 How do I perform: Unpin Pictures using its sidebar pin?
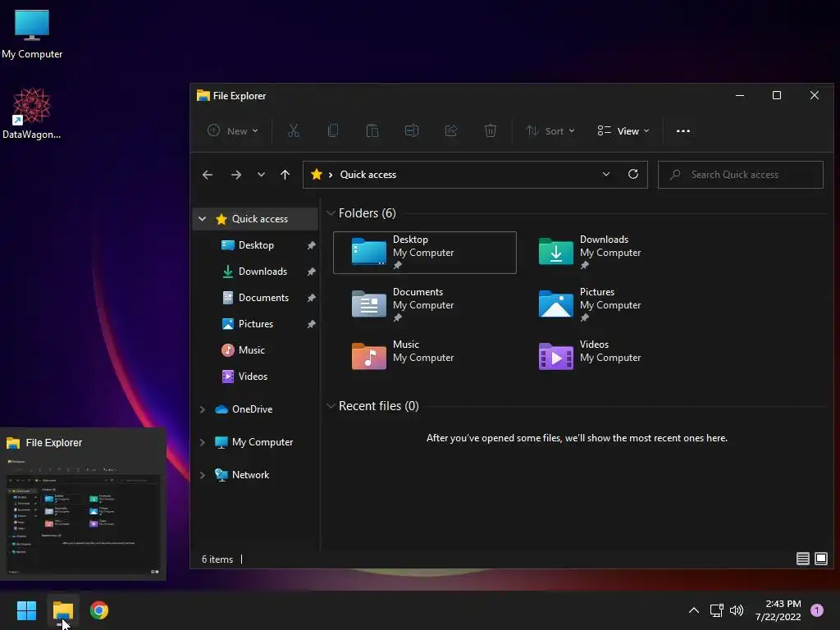coord(311,324)
